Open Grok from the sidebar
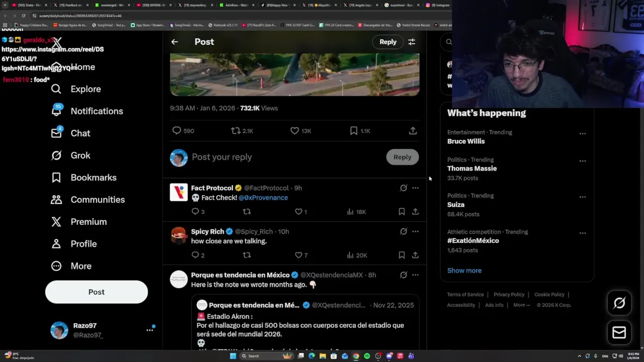The width and height of the screenshot is (644, 362). point(70,155)
